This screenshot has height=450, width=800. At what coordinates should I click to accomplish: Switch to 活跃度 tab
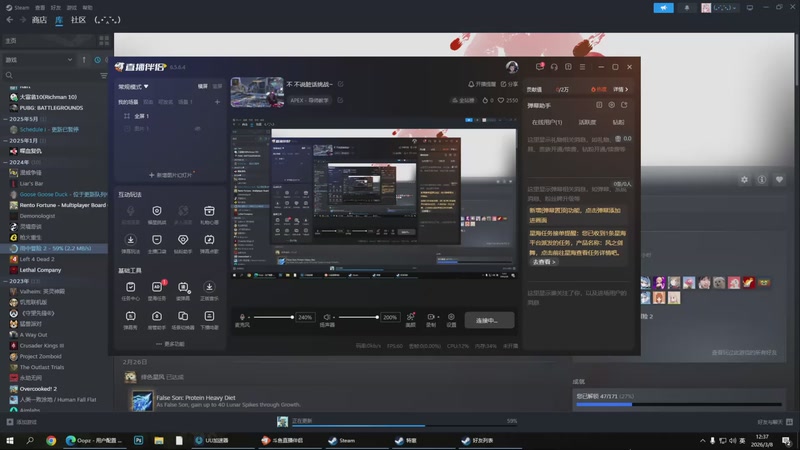587,122
